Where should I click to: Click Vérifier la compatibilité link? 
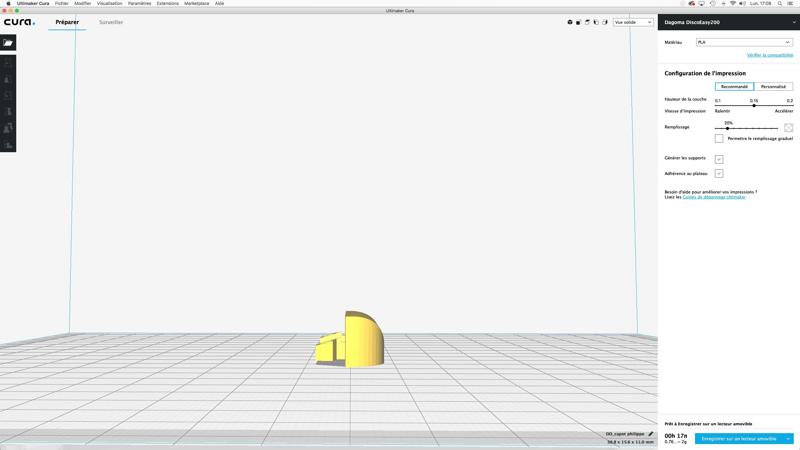pos(770,55)
